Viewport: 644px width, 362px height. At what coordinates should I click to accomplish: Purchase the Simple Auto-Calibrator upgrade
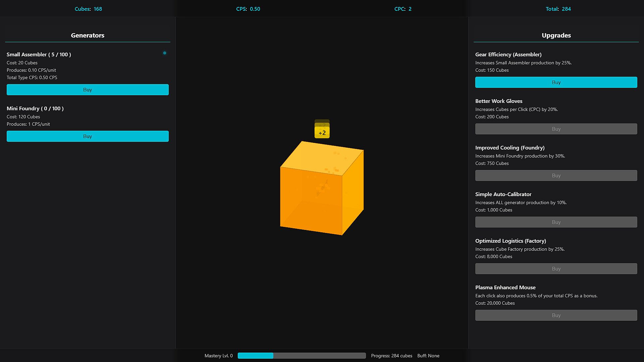[556, 222]
